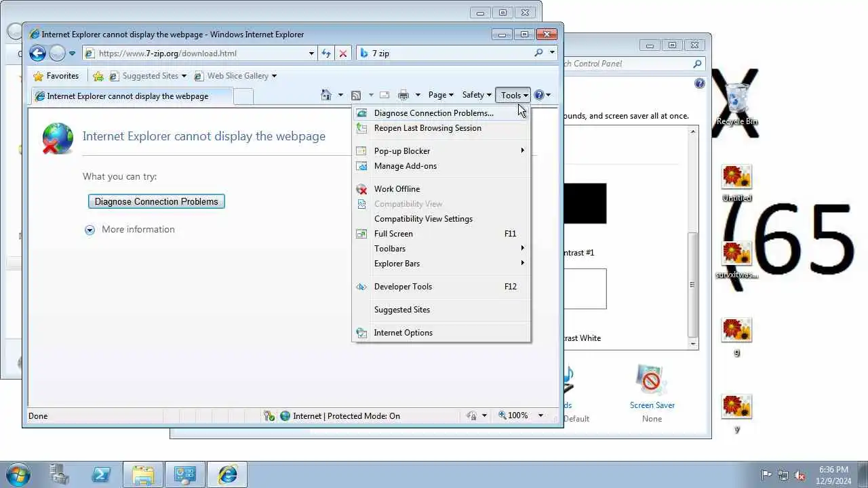
Task: Click the muted volume speaker tray icon
Action: [800, 475]
